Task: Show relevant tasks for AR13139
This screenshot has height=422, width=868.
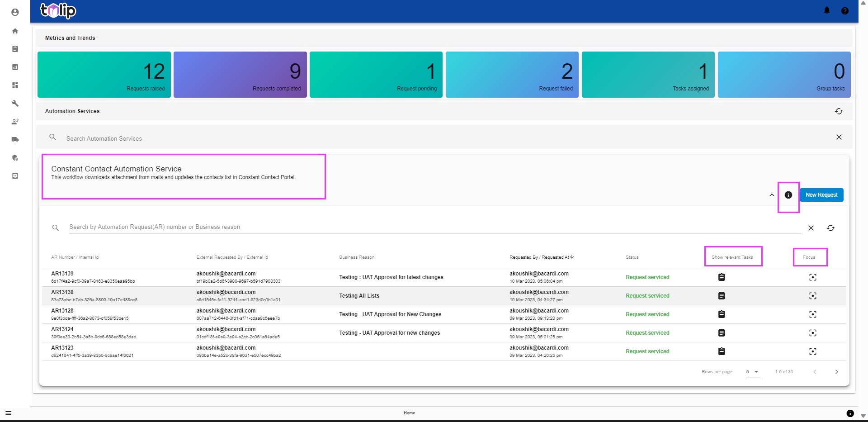Action: click(x=722, y=277)
